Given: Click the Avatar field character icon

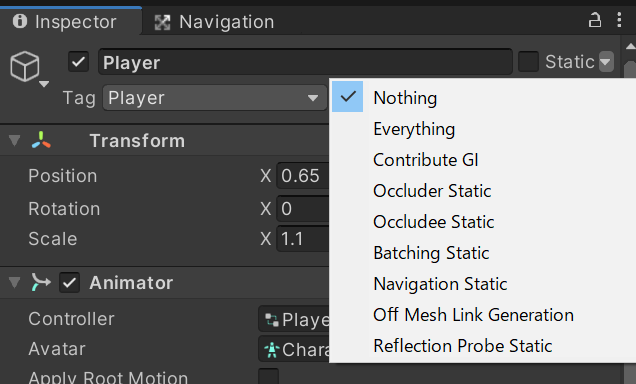Looking at the screenshot, I should pyautogui.click(x=272, y=350).
